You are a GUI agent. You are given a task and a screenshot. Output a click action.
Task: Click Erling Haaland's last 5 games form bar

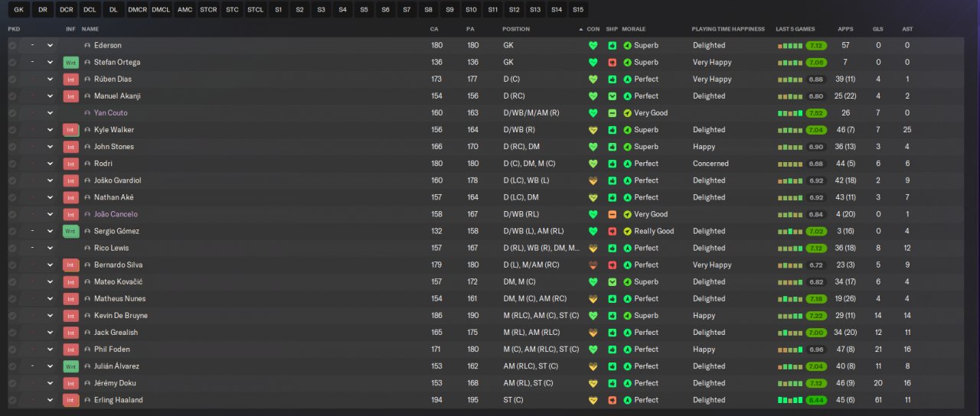tap(789, 401)
